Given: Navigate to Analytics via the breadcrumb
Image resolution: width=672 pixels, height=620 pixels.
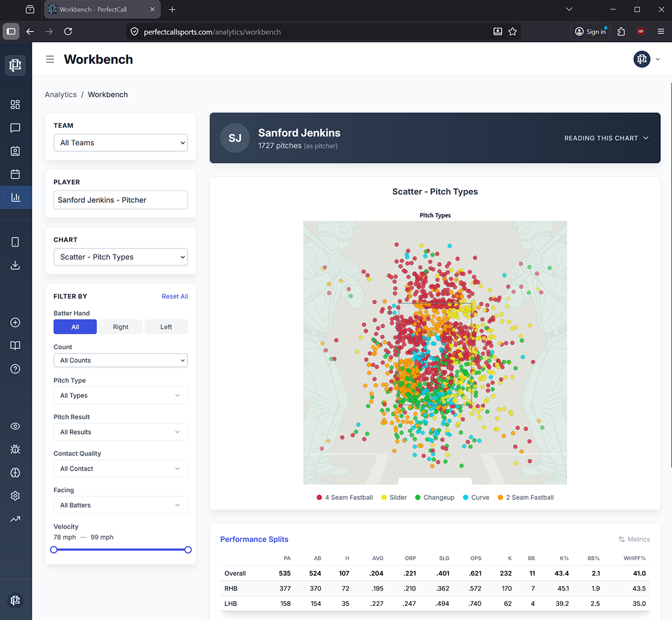Looking at the screenshot, I should pos(60,94).
